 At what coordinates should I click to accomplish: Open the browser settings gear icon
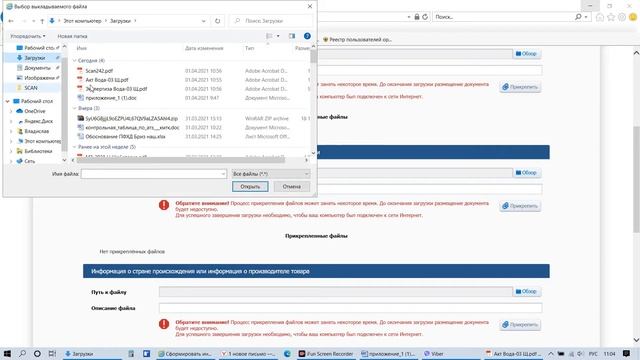click(622, 17)
